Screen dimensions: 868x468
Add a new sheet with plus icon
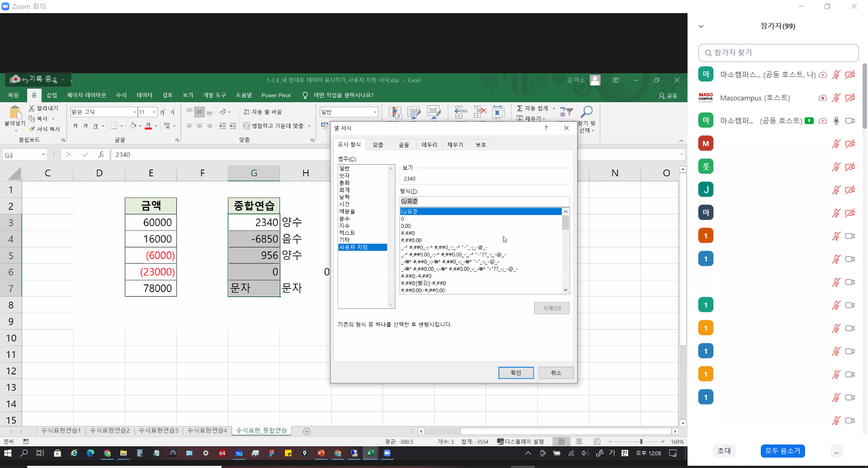(307, 431)
